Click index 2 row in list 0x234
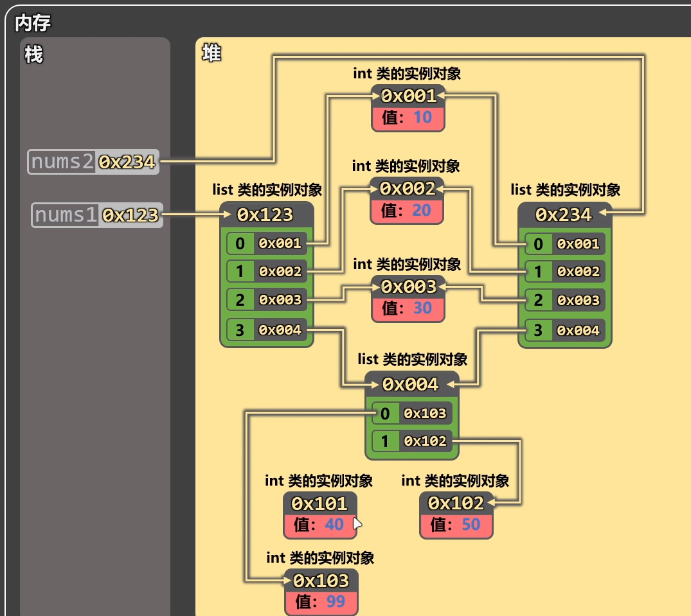The height and width of the screenshot is (616, 691). [x=565, y=301]
